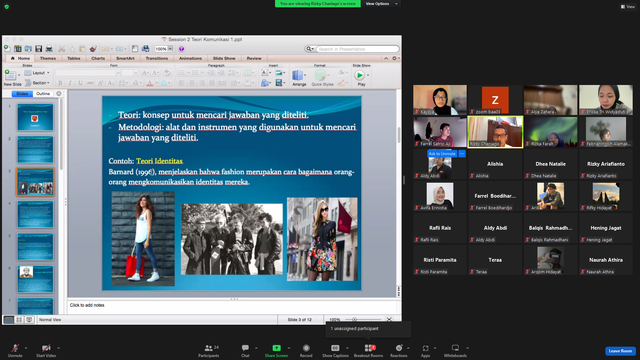
Task: Open the Slide Show ribbon tab
Action: coord(224,58)
